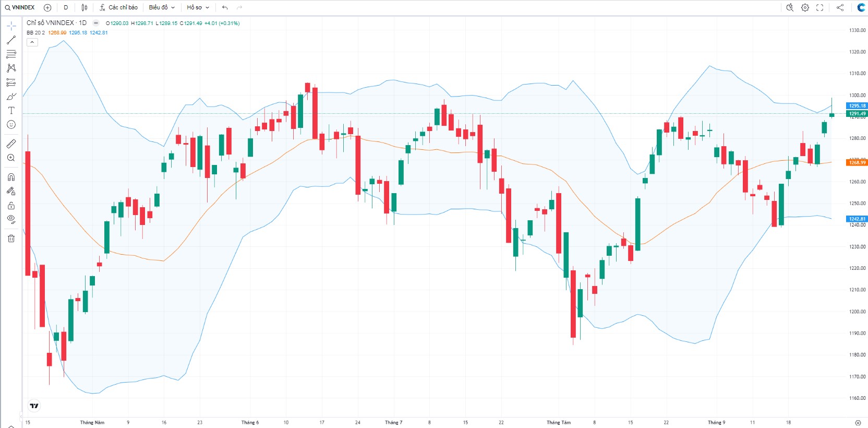Toggle hide all drawings eye icon
The image size is (868, 428).
pyautogui.click(x=11, y=219)
